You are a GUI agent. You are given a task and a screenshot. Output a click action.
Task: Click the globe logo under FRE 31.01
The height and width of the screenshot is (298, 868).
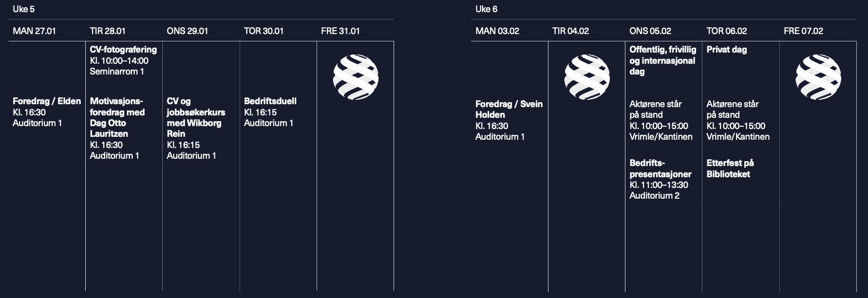[356, 77]
